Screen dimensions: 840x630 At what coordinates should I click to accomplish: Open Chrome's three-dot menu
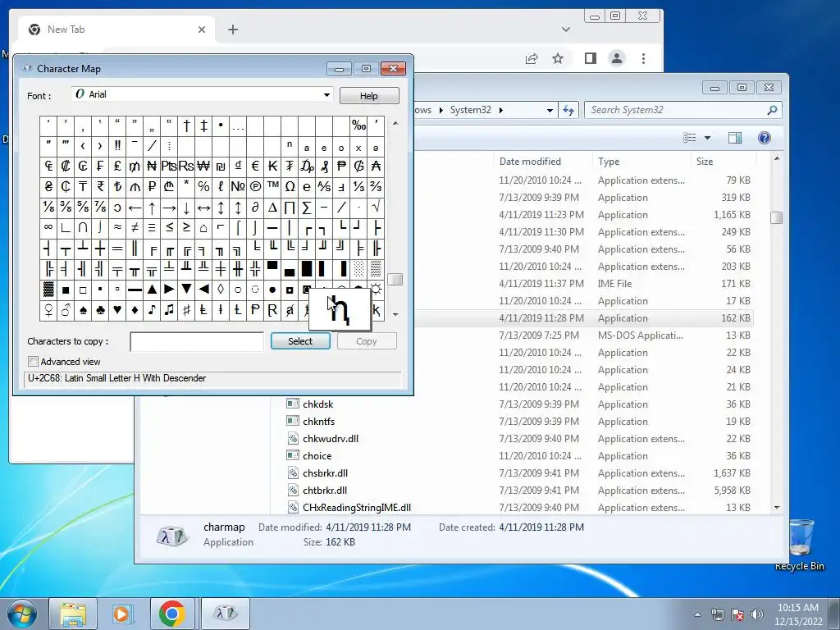click(x=643, y=58)
